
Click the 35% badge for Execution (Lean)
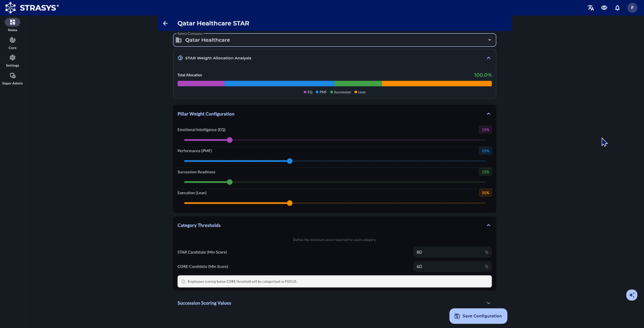click(485, 193)
